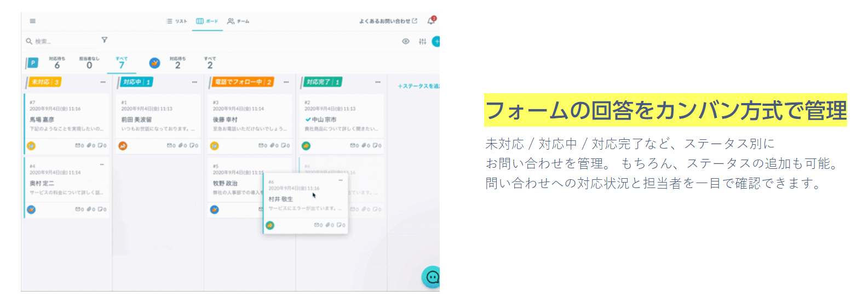This screenshot has height=301, width=868.
Task: Switch to the リスト view tab
Action: point(177,21)
